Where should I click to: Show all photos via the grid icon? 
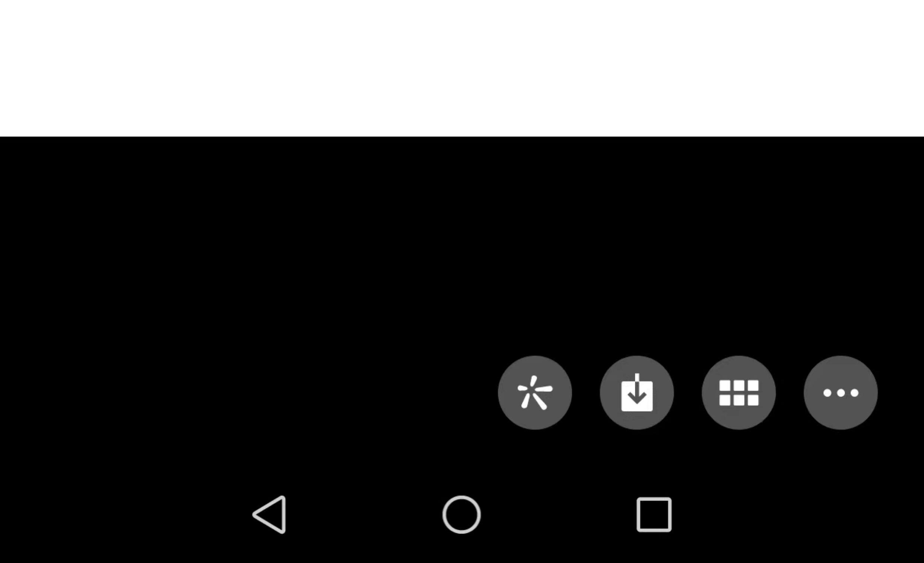pos(739,392)
